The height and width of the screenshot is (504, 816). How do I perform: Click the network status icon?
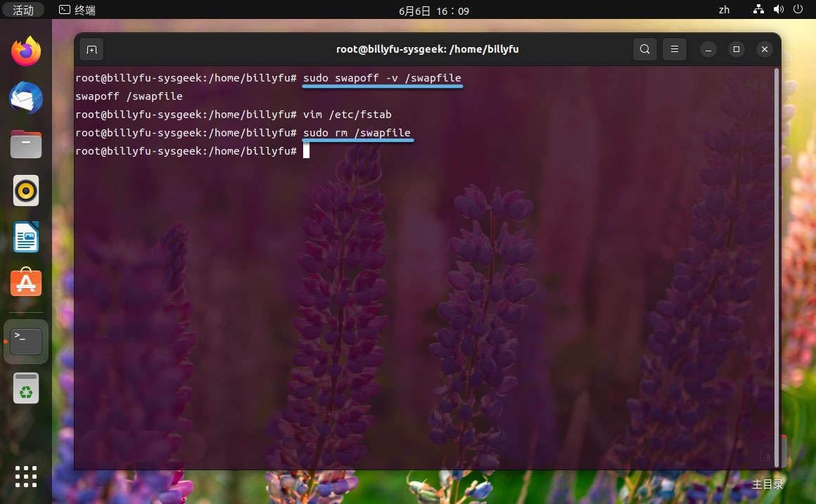click(758, 10)
